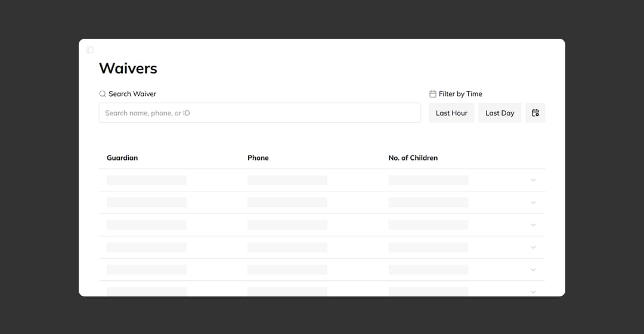Image resolution: width=644 pixels, height=334 pixels.
Task: Click the Guardian column header
Action: click(x=122, y=158)
